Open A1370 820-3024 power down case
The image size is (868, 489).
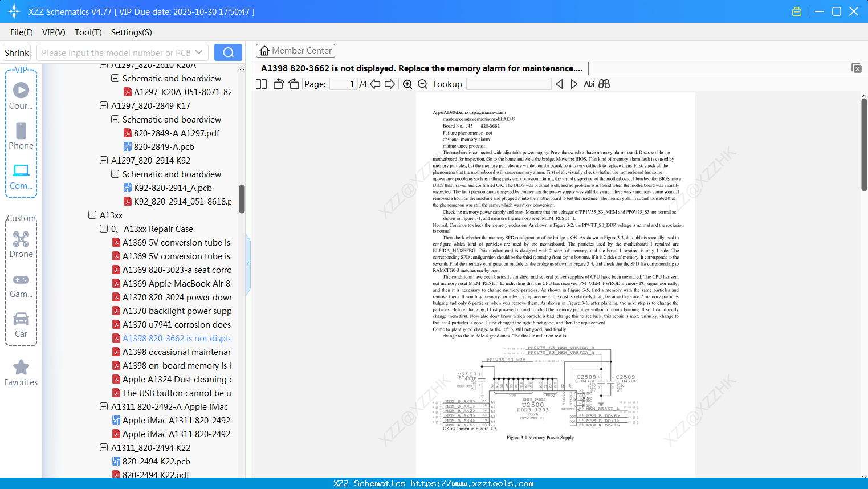172,297
